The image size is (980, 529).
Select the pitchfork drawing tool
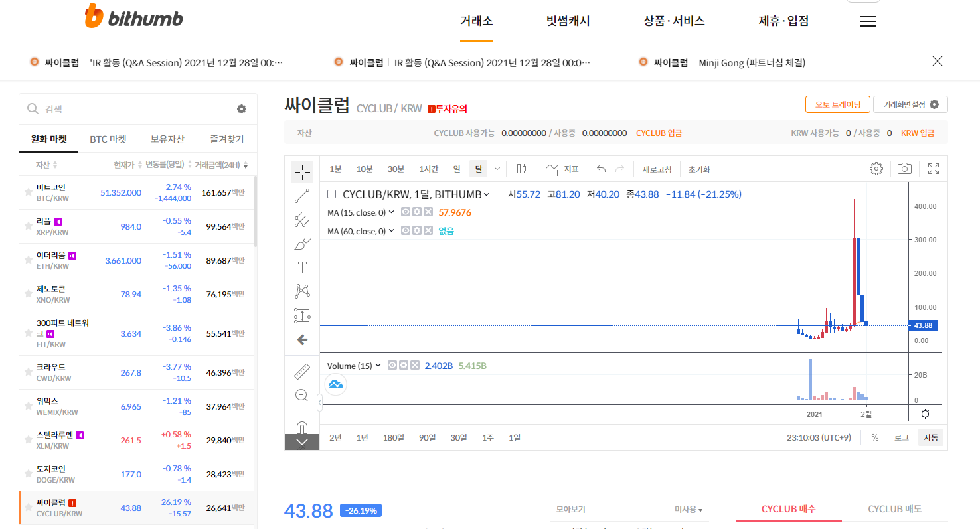302,220
